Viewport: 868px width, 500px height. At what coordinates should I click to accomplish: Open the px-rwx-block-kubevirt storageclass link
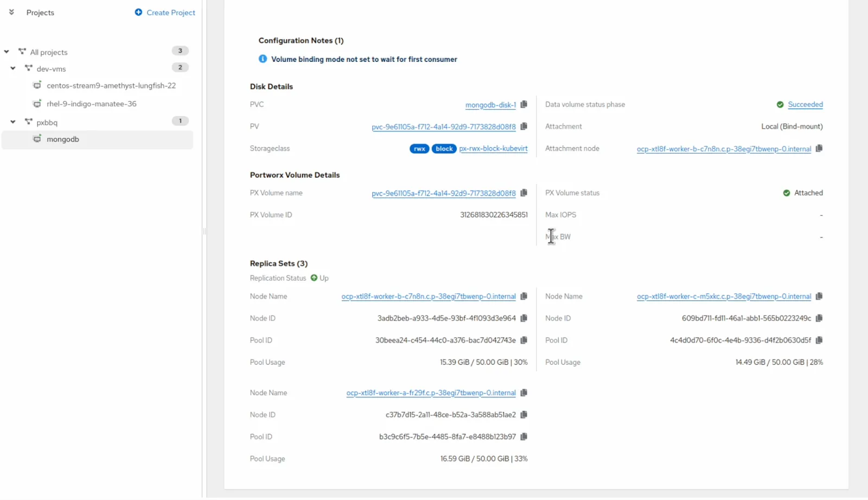click(x=493, y=149)
